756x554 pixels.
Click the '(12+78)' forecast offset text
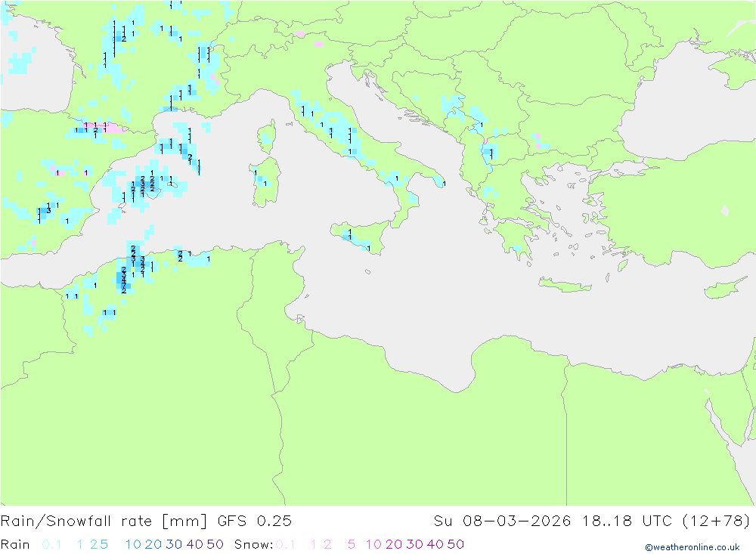[x=717, y=522]
